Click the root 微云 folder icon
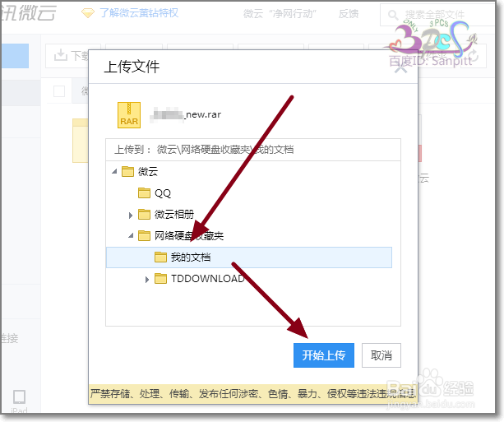Image resolution: width=504 pixels, height=422 pixels. (128, 171)
